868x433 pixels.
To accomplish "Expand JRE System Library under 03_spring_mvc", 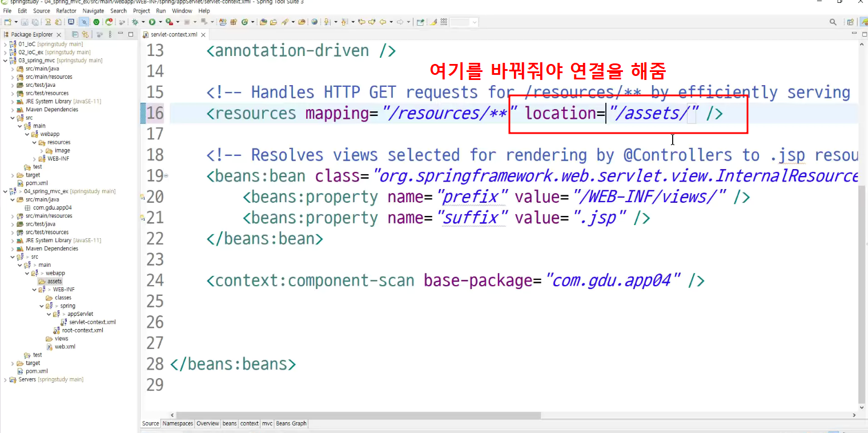I will tap(13, 101).
